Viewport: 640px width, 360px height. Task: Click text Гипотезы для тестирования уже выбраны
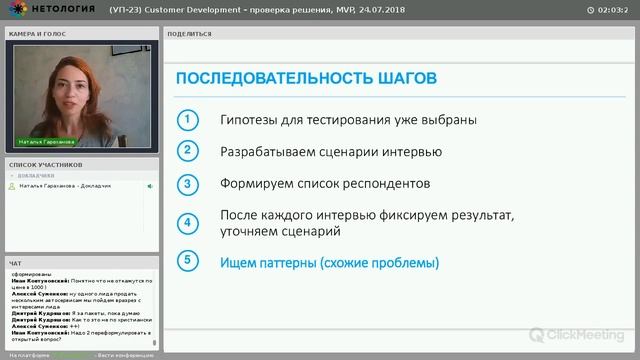[348, 120]
